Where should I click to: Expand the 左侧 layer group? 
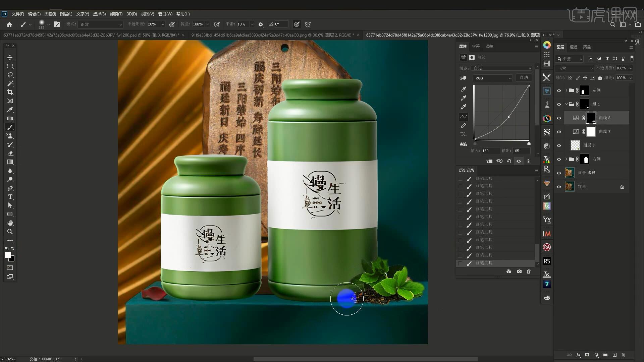[x=566, y=90]
